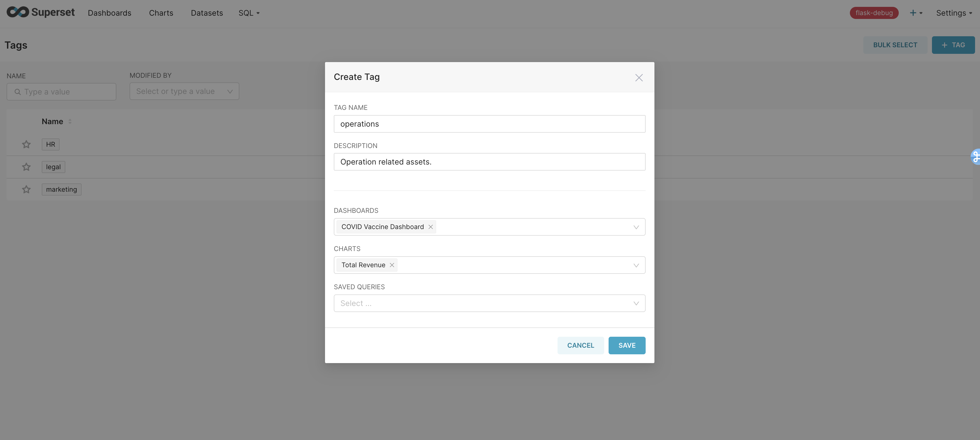Viewport: 980px width, 440px height.
Task: Remove the Total Revenue chip
Action: coord(392,265)
